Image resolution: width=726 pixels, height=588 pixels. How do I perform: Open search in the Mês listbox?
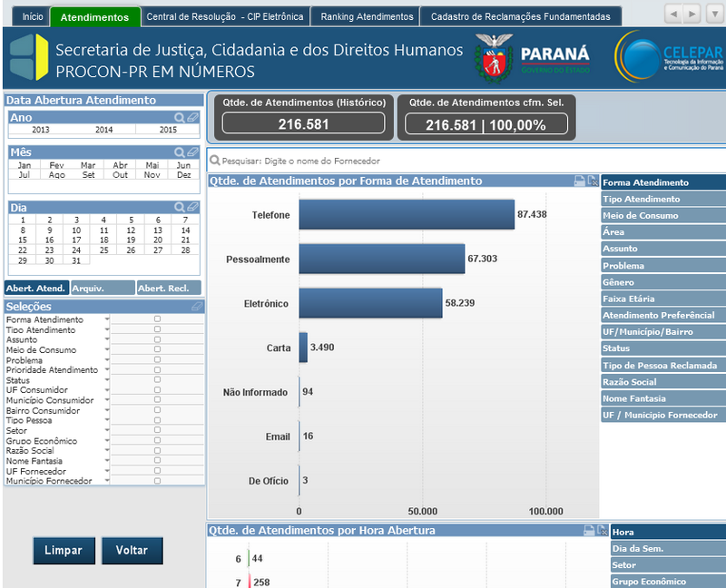coord(179,152)
